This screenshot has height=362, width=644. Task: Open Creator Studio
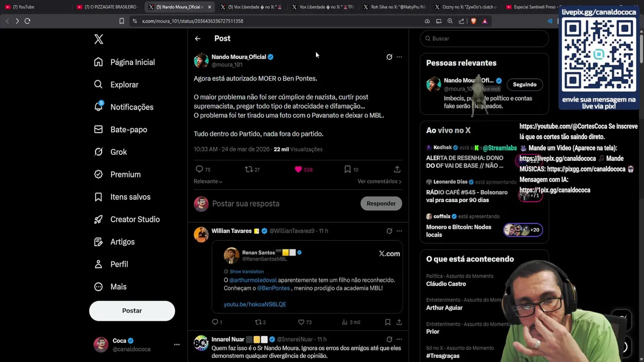coord(127,219)
